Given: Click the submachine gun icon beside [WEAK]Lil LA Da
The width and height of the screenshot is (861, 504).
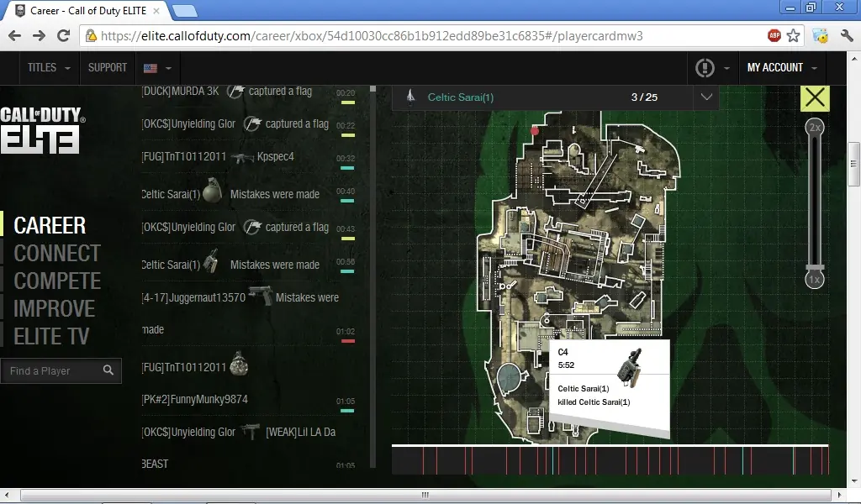Looking at the screenshot, I should pos(251,431).
